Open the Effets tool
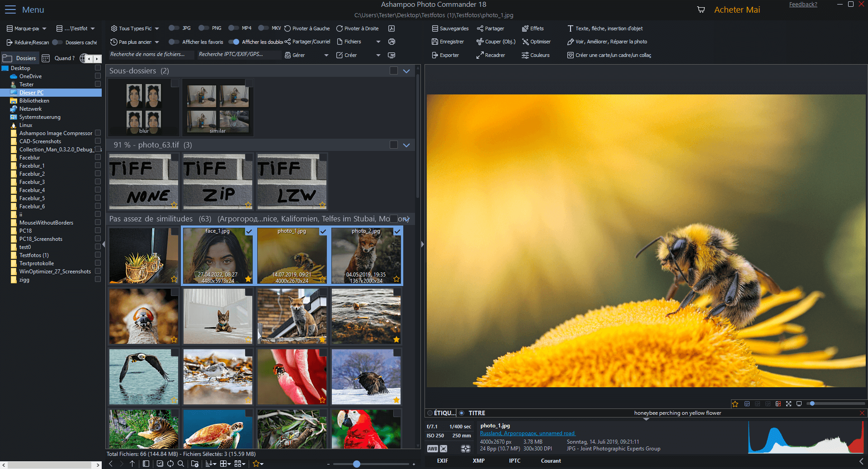Viewport: 868px width, 469px height. 533,28
